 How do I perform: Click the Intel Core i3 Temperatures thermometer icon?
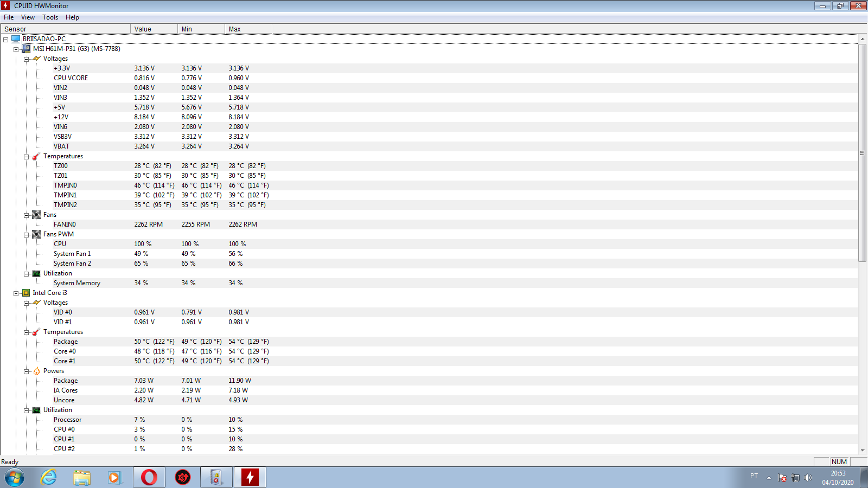36,332
